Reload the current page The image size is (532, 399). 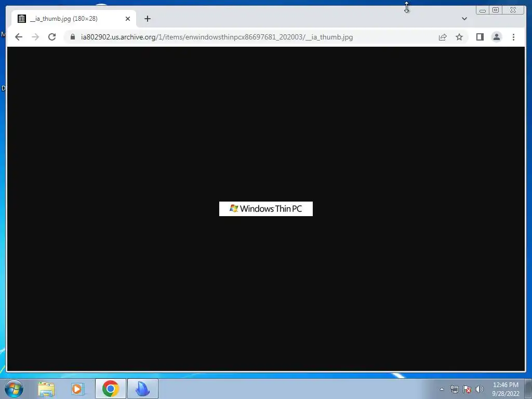pyautogui.click(x=52, y=37)
